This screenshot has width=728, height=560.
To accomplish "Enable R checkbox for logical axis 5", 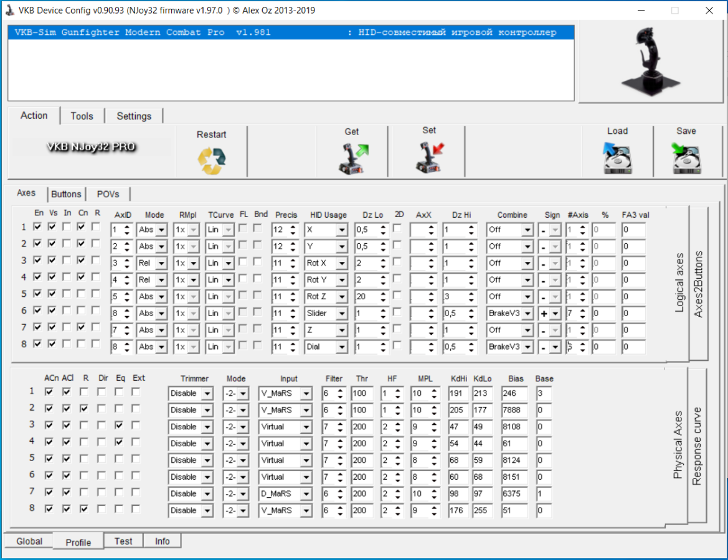I will [96, 294].
